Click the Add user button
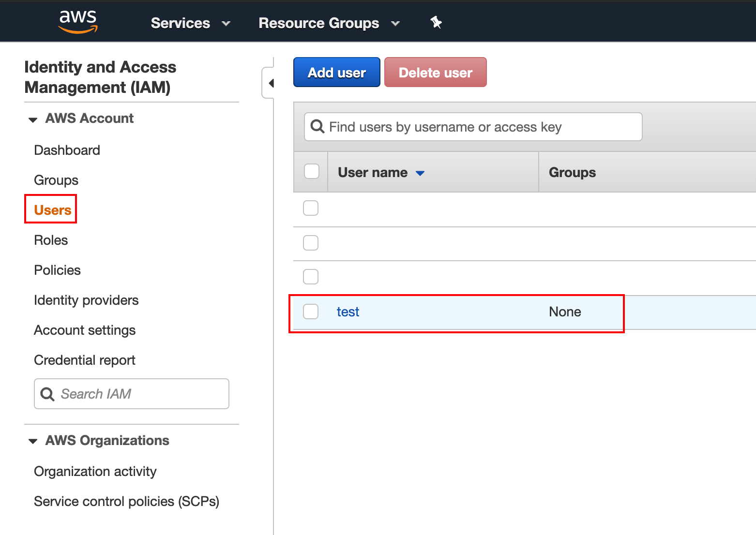This screenshot has height=535, width=756. tap(337, 72)
